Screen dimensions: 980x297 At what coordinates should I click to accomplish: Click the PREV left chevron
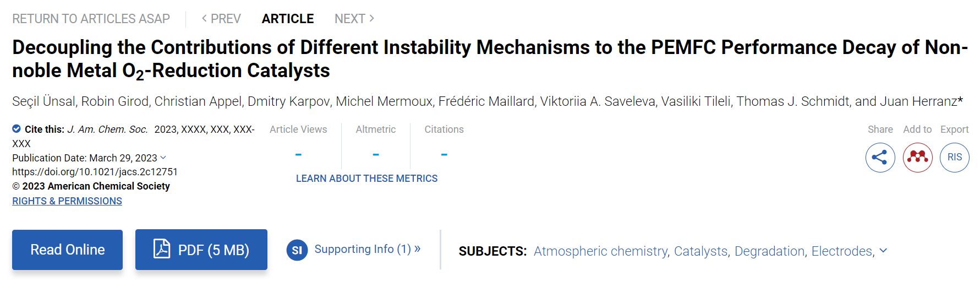pos(205,18)
